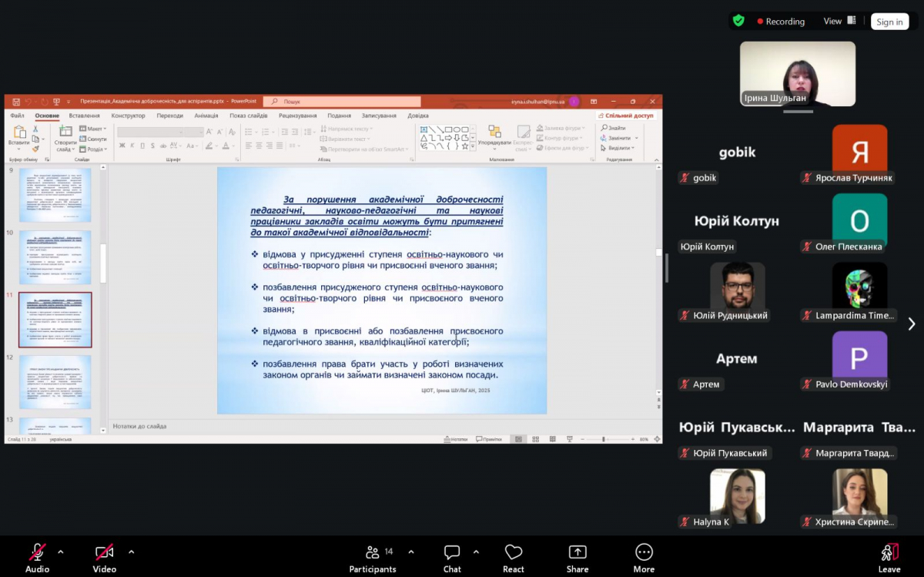This screenshot has width=924, height=577.
Task: Click the PowerPoint zoom slider
Action: (604, 439)
